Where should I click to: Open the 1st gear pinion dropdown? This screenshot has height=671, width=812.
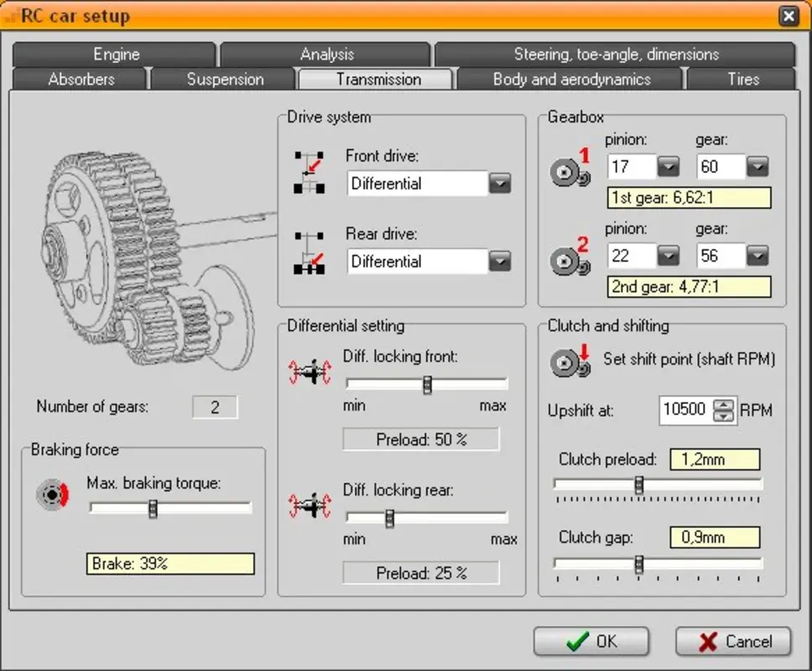tap(669, 166)
